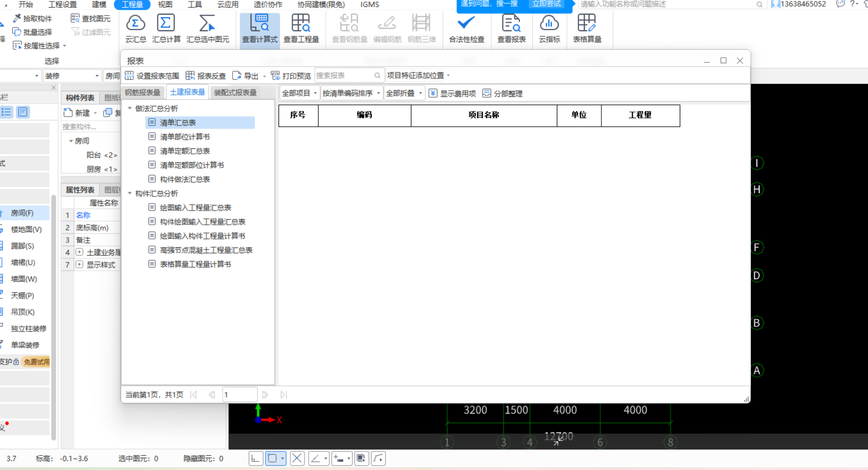This screenshot has height=470, width=868.
Task: Open 视图 menu tab
Action: click(x=165, y=4)
